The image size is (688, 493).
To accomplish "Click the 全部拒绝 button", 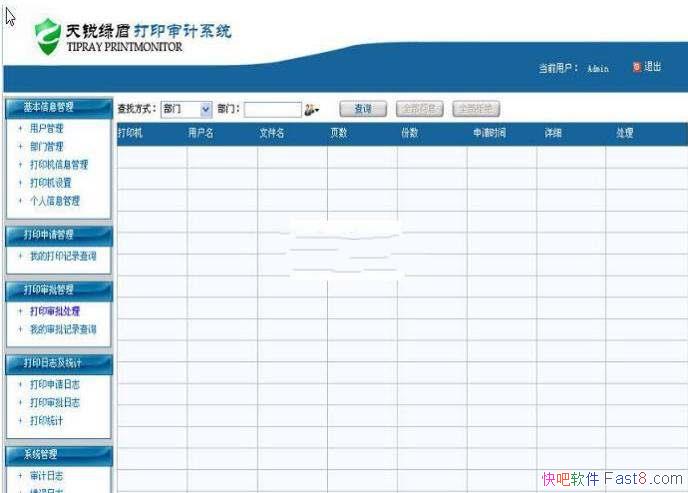I will 476,109.
